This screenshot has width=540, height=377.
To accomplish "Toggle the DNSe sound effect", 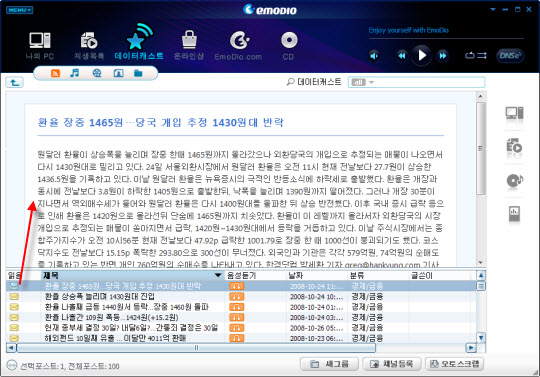I will click(x=510, y=55).
